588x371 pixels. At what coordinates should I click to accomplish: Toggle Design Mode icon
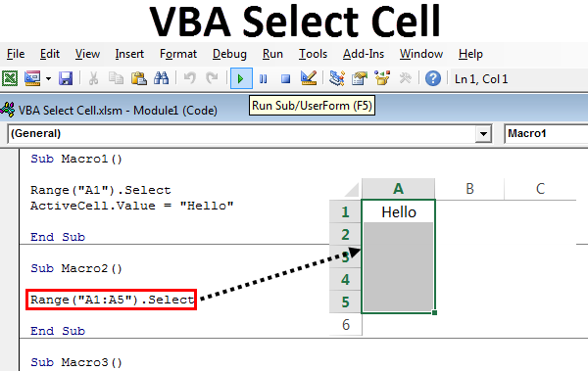[309, 78]
